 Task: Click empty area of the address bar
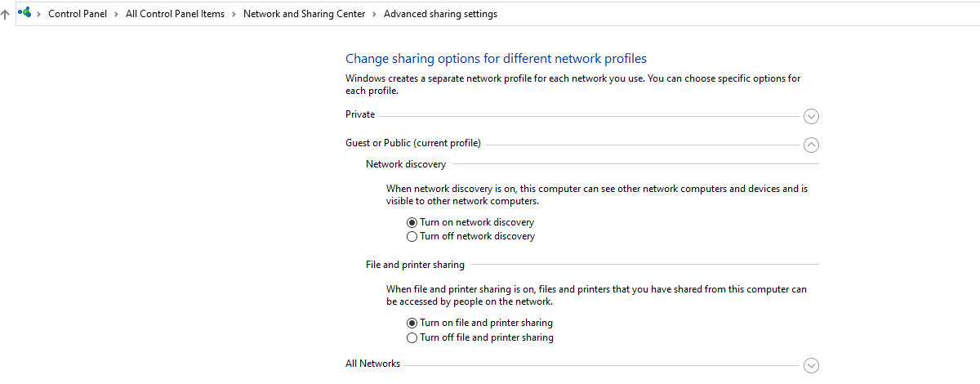tap(735, 14)
